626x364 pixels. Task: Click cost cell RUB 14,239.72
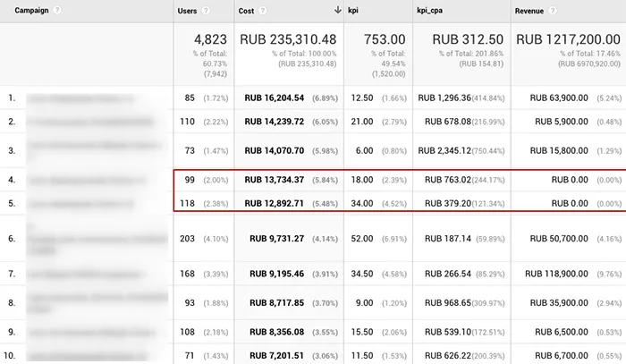coord(275,122)
